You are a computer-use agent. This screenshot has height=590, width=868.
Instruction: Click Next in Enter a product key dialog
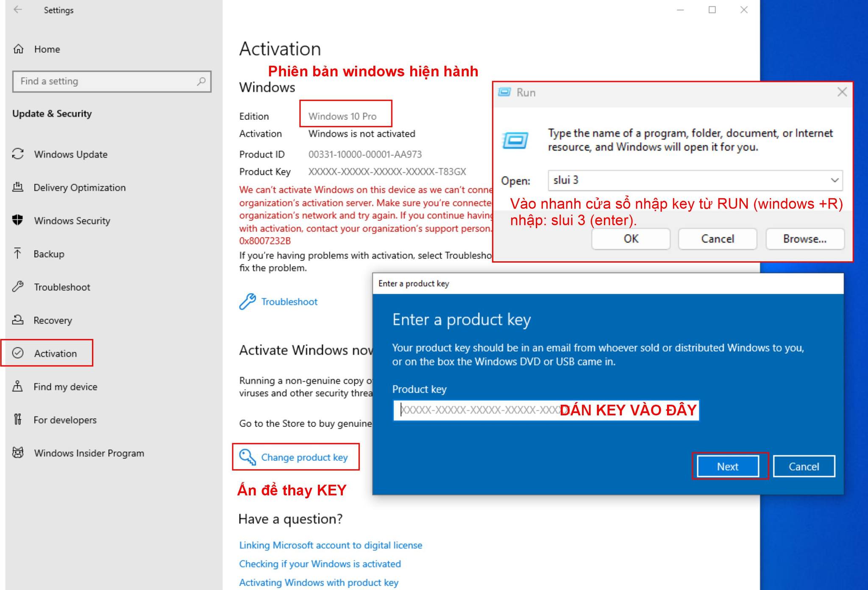tap(728, 466)
